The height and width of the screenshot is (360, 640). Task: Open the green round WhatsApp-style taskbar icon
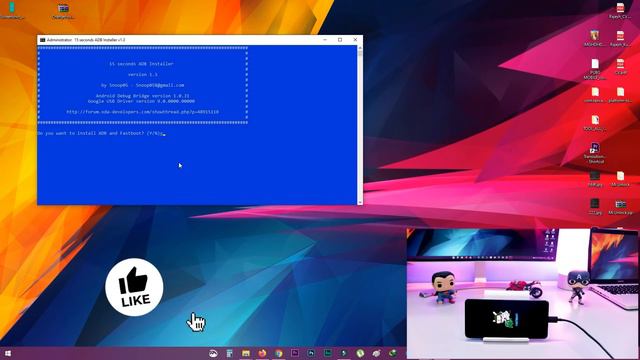(x=360, y=353)
